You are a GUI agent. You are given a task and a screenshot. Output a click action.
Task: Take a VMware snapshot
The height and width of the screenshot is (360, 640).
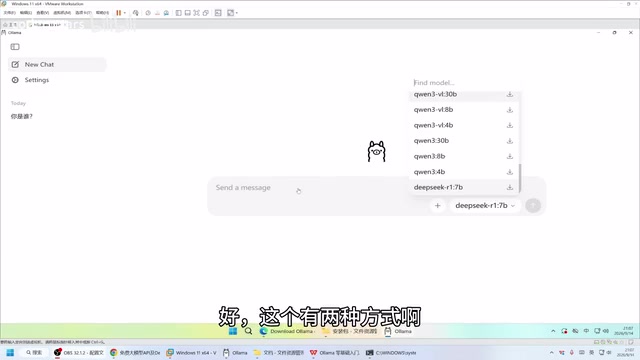coord(148,13)
